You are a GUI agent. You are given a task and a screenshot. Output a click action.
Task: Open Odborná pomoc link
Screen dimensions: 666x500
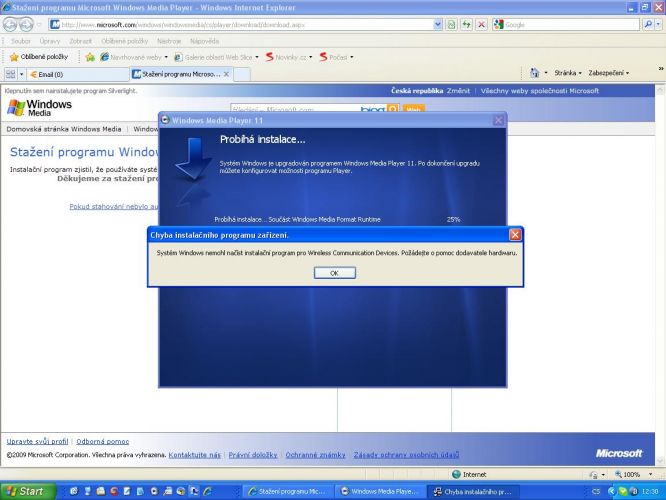[103, 441]
